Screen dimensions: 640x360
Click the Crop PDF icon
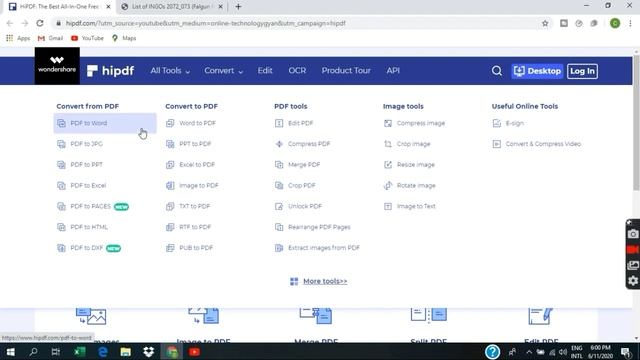(x=279, y=186)
